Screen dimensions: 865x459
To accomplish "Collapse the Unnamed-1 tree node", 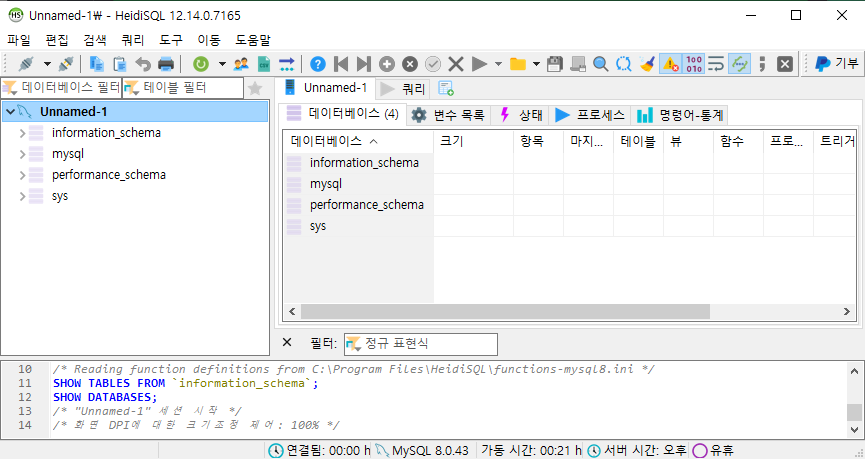I will point(10,112).
